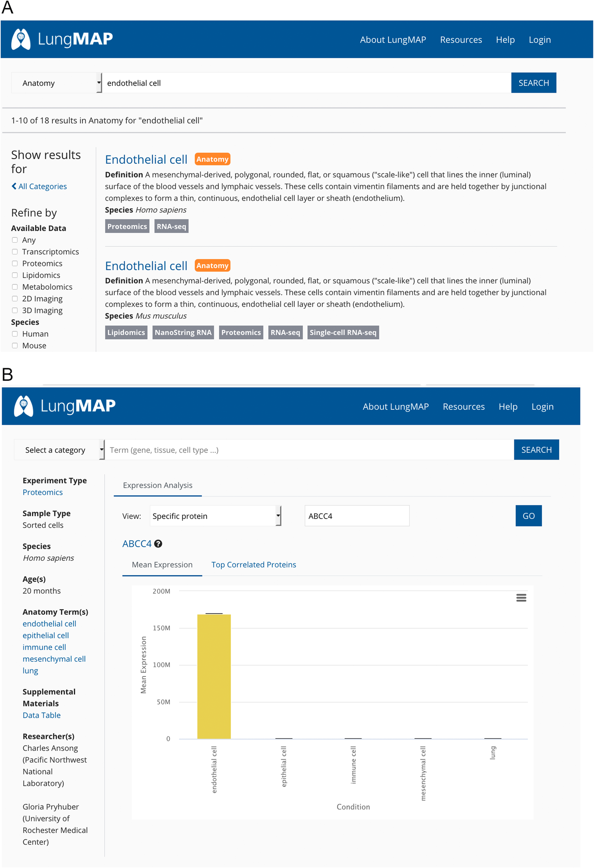Open the Select a category dropdown
This screenshot has width=594, height=868.
(x=59, y=450)
